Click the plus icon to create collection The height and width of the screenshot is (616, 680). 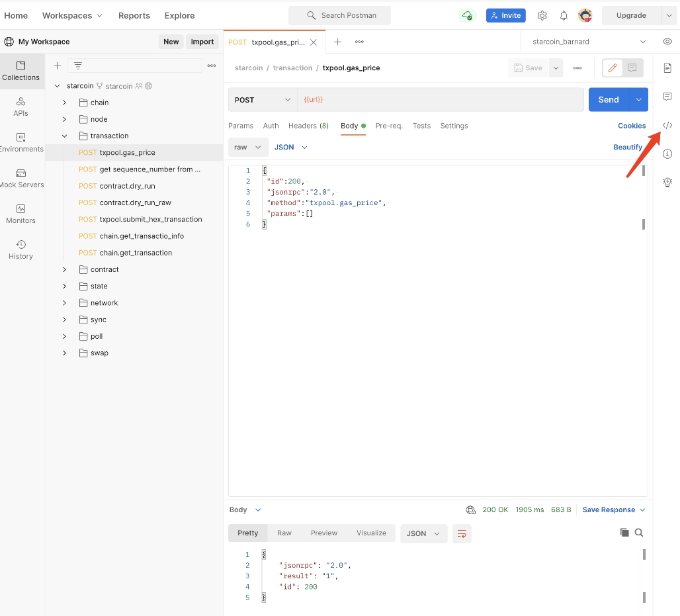pyautogui.click(x=57, y=66)
